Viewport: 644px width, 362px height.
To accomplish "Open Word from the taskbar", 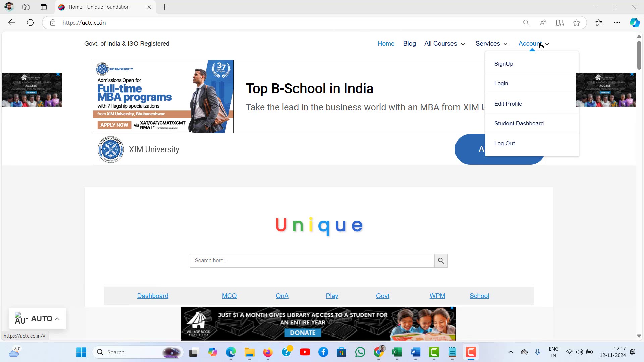I will coord(416,352).
